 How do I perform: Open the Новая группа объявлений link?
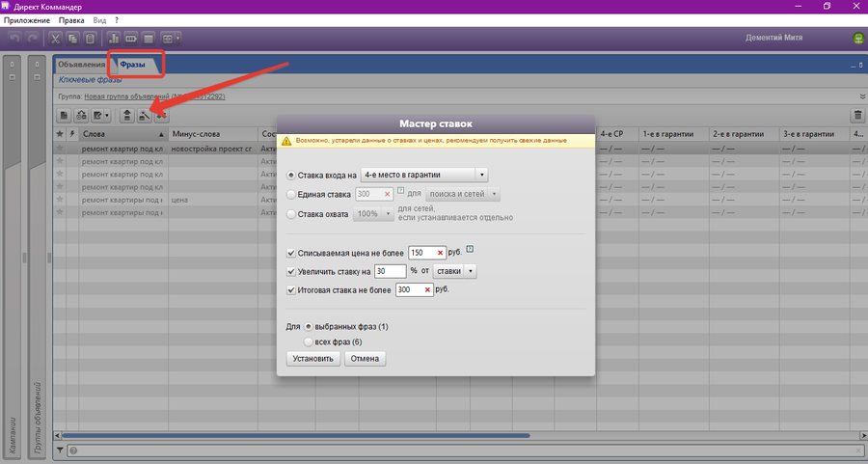click(x=154, y=96)
